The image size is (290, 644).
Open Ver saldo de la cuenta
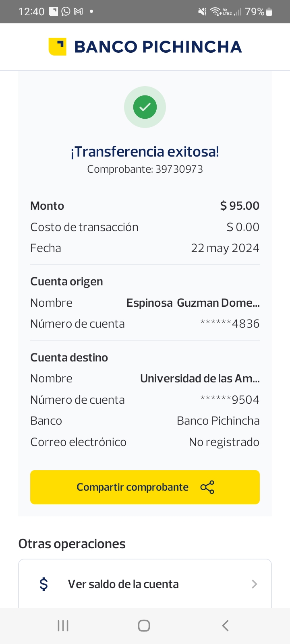pos(123,584)
